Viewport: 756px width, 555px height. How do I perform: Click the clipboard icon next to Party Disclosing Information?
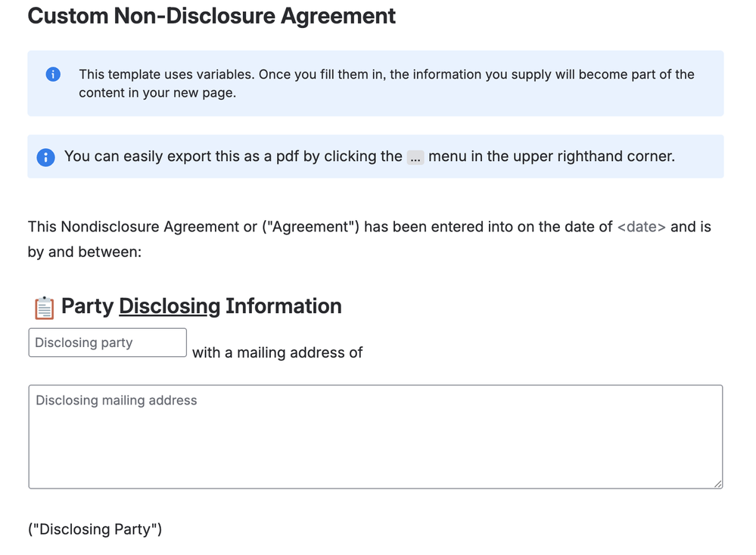tap(42, 307)
